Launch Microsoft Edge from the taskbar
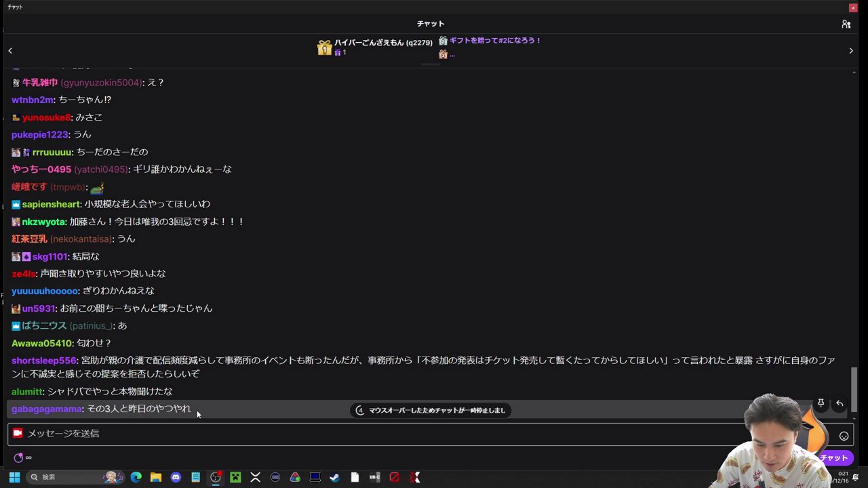The width and height of the screenshot is (868, 488). 136,477
